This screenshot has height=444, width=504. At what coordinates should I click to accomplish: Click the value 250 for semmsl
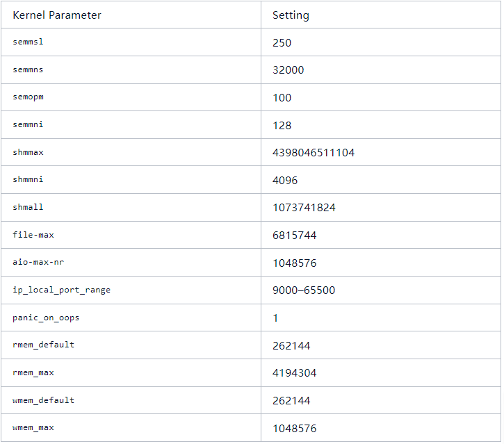click(282, 42)
